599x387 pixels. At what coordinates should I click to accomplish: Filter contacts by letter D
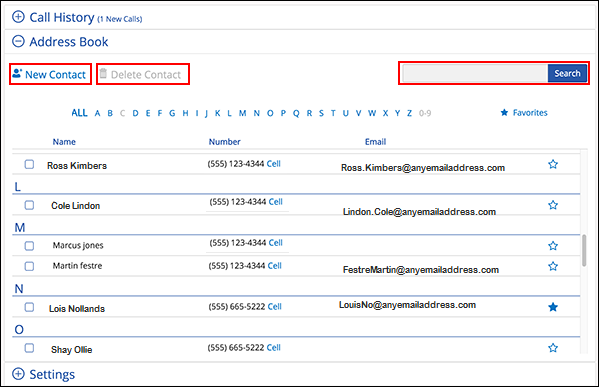tap(135, 113)
